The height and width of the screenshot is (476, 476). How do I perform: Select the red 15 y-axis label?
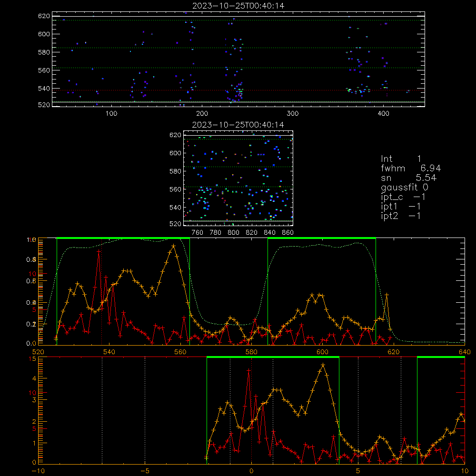click(x=32, y=359)
